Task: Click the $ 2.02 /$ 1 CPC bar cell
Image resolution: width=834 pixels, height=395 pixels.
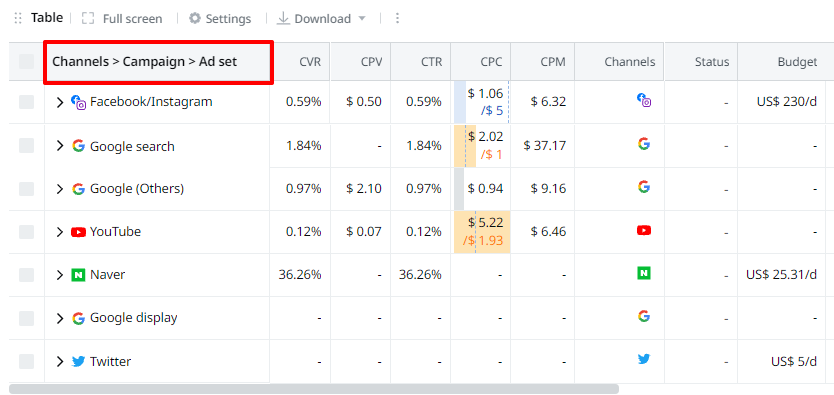Action: coord(481,146)
